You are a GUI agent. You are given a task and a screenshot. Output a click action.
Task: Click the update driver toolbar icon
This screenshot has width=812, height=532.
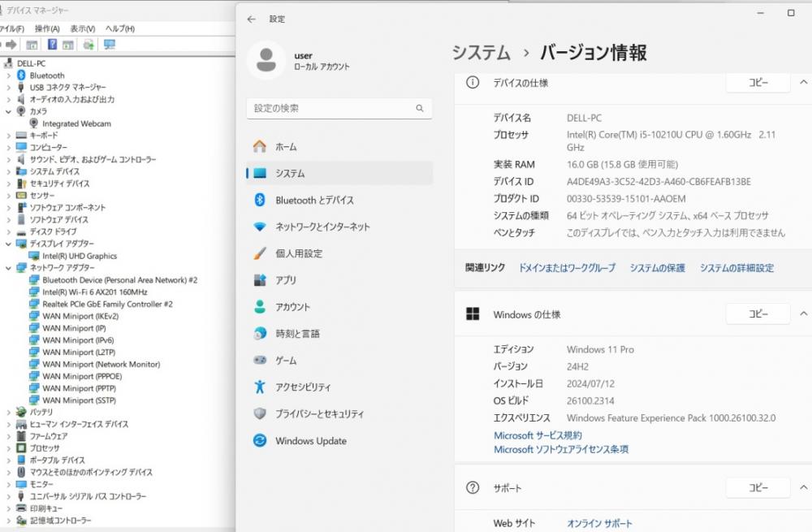[89, 45]
